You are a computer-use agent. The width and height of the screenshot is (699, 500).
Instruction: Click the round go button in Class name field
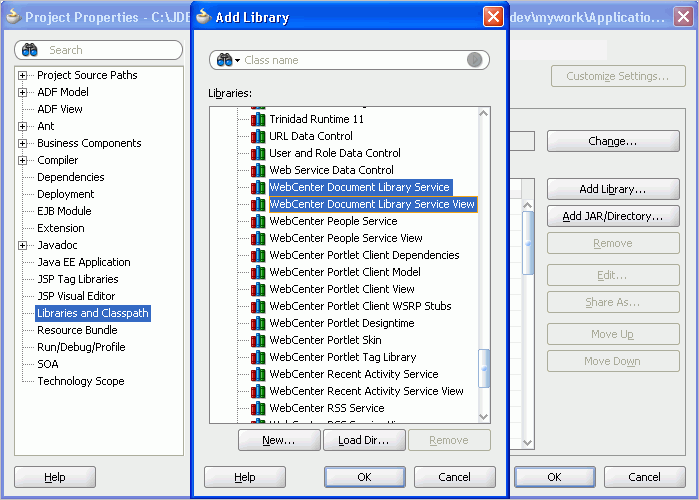(x=474, y=60)
